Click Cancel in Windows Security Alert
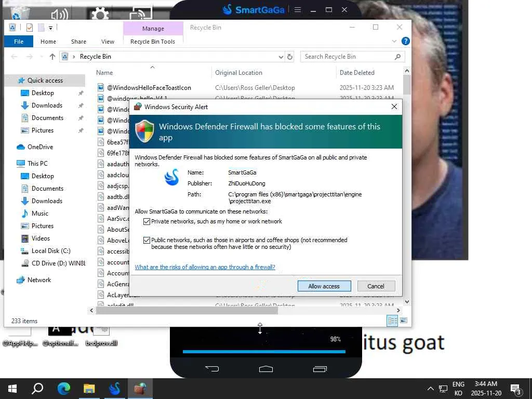The image size is (532, 399). (376, 286)
